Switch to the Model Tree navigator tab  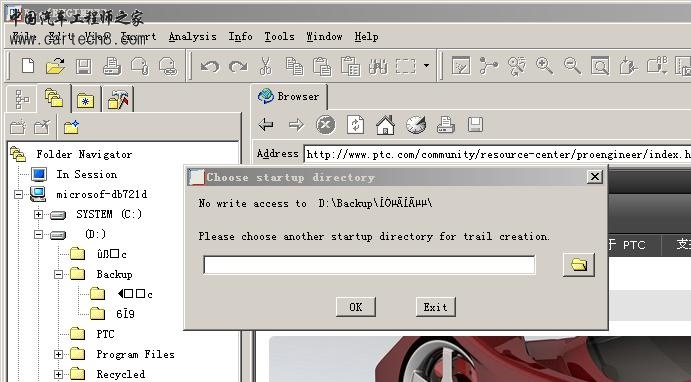click(22, 99)
